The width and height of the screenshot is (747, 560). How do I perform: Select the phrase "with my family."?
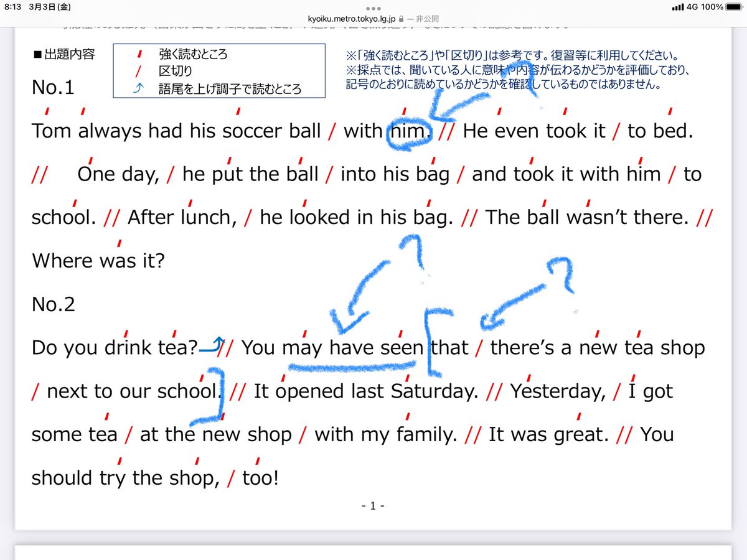[x=386, y=434]
